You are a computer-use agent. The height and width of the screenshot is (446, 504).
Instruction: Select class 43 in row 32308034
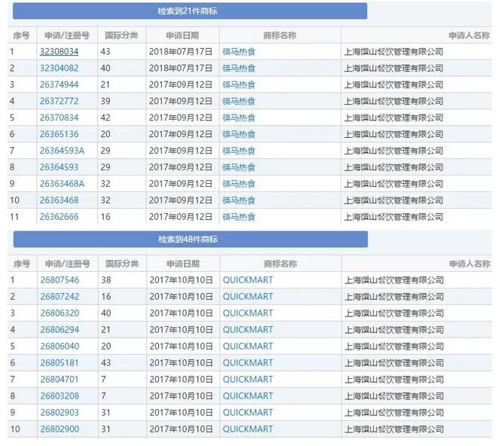[105, 52]
